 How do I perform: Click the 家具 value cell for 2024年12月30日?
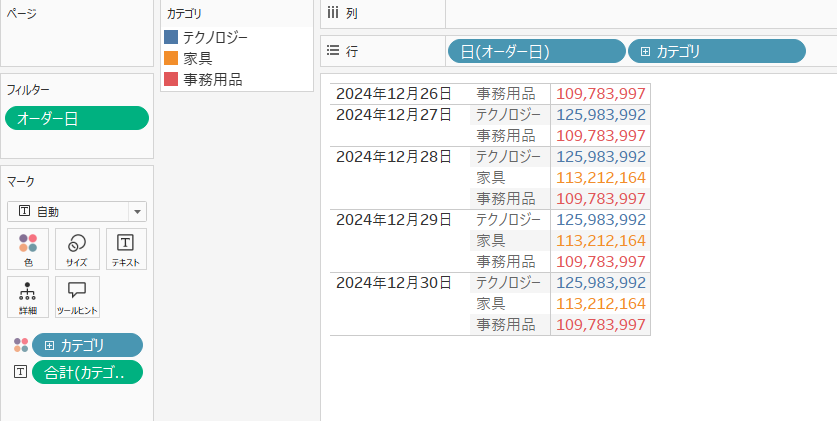coord(600,303)
